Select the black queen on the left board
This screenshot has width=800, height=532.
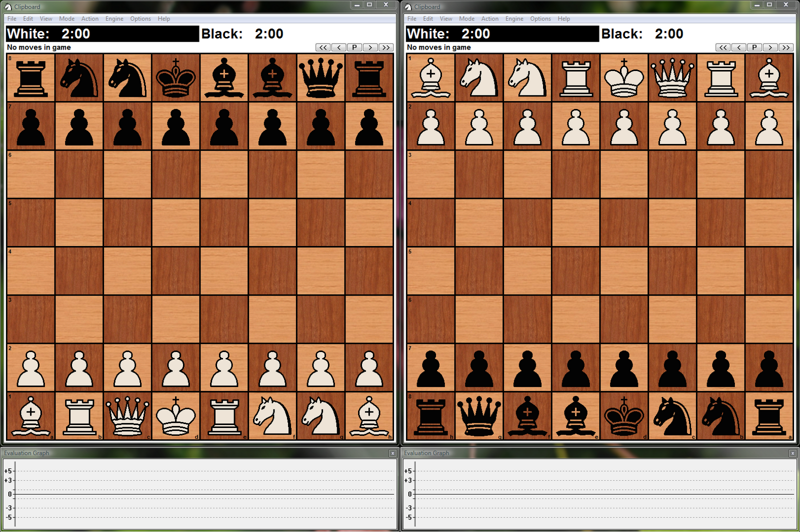pos(321,77)
